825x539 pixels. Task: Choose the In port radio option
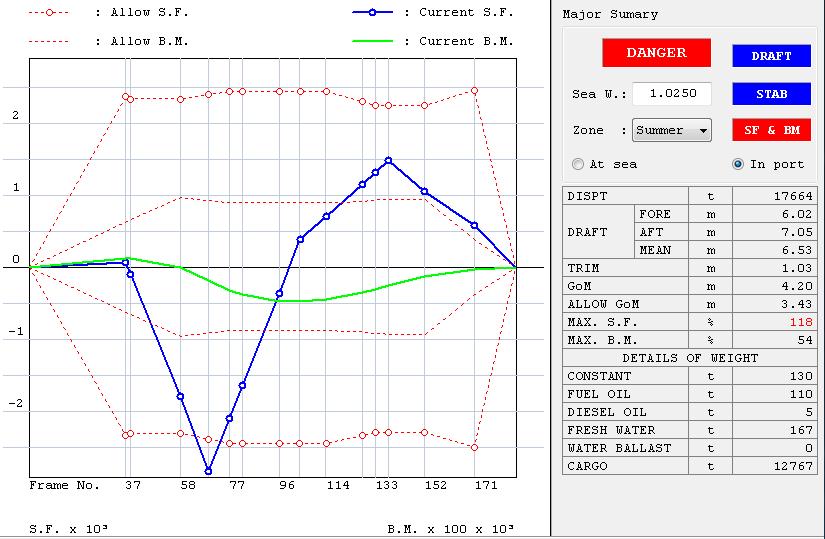point(738,164)
